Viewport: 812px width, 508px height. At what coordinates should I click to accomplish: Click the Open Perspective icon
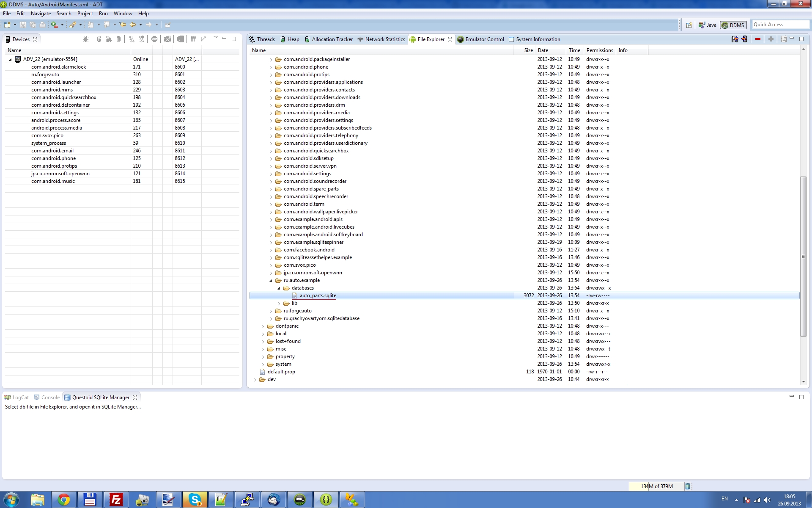point(689,25)
